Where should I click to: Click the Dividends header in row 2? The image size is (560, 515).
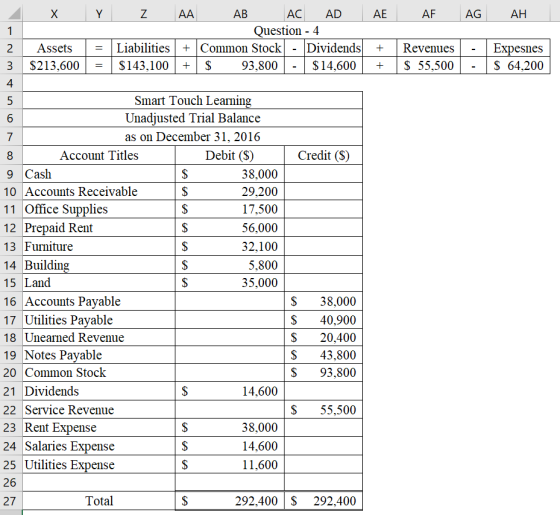(x=334, y=48)
